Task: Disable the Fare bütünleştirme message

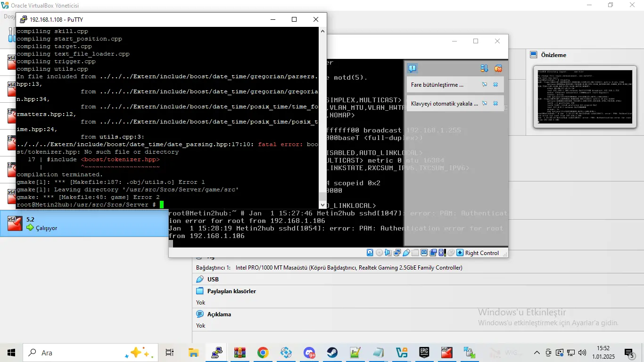Action: 485,85
